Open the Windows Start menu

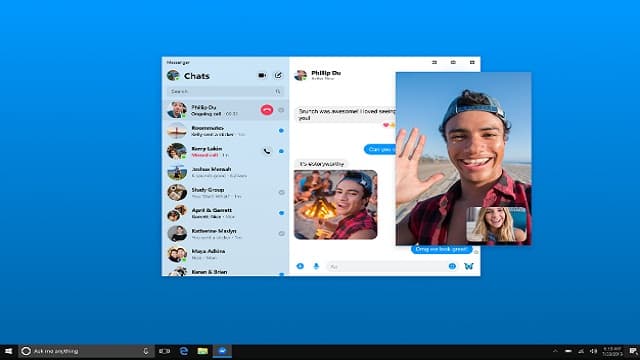[x=8, y=351]
